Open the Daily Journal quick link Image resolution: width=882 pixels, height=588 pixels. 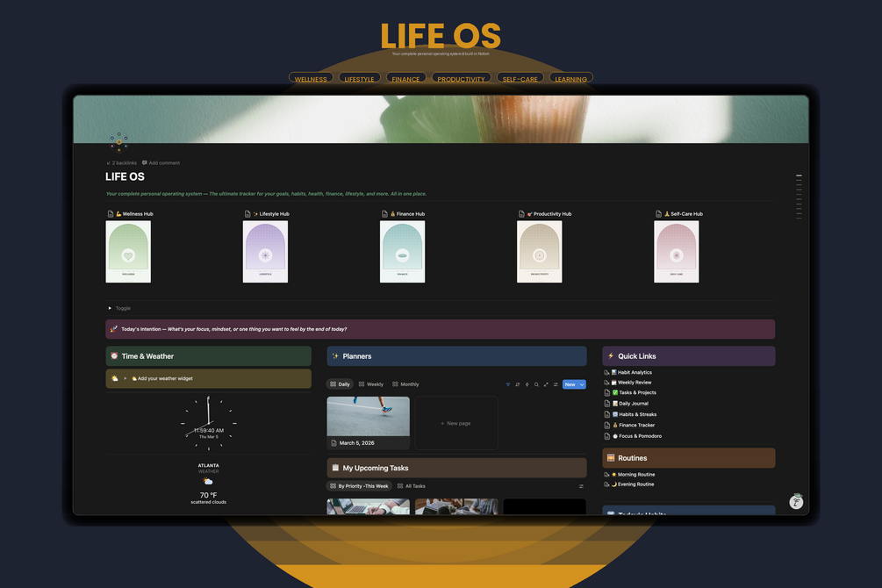[x=634, y=404]
